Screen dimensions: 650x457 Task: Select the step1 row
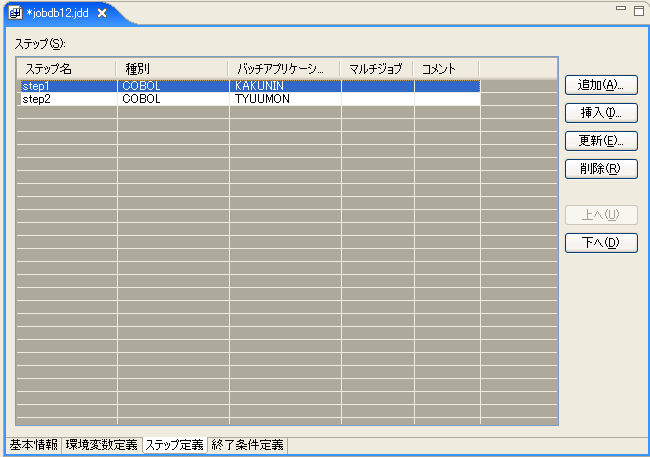(249, 86)
